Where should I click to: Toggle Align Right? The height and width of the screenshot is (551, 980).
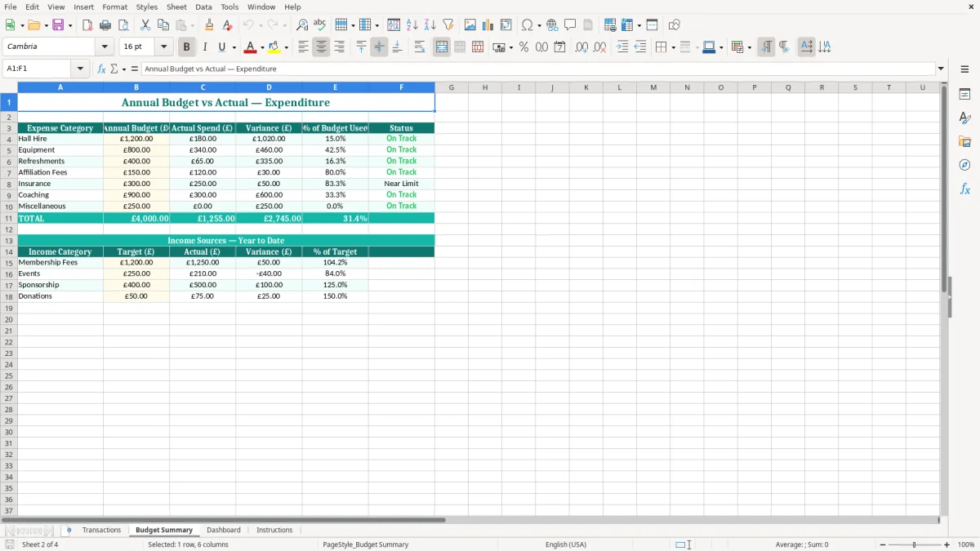click(x=339, y=47)
